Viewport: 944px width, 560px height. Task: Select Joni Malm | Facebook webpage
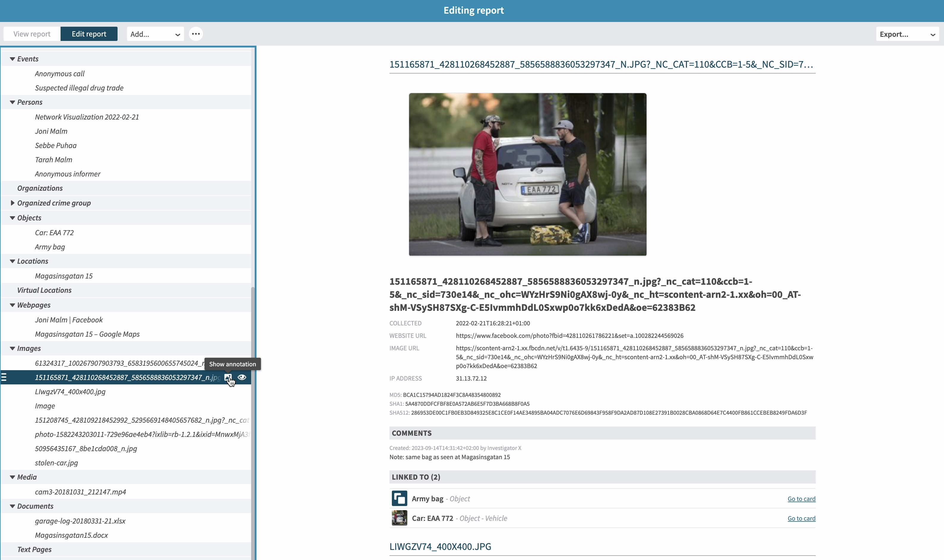pyautogui.click(x=69, y=320)
